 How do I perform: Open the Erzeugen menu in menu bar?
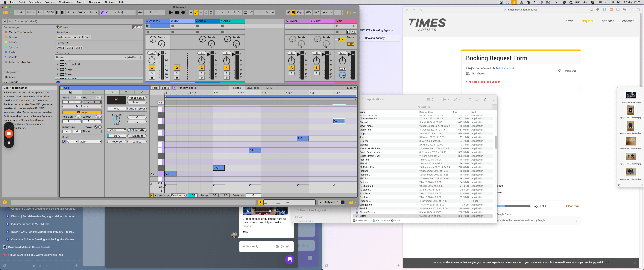point(50,2)
